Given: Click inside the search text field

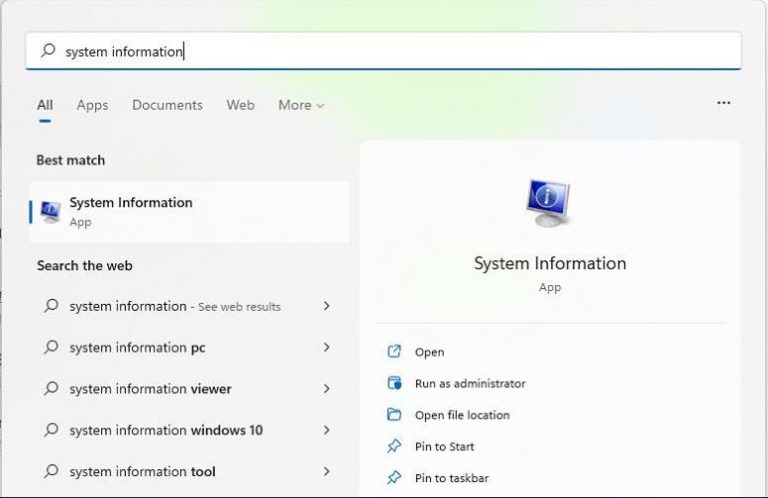Looking at the screenshot, I should (x=400, y=51).
